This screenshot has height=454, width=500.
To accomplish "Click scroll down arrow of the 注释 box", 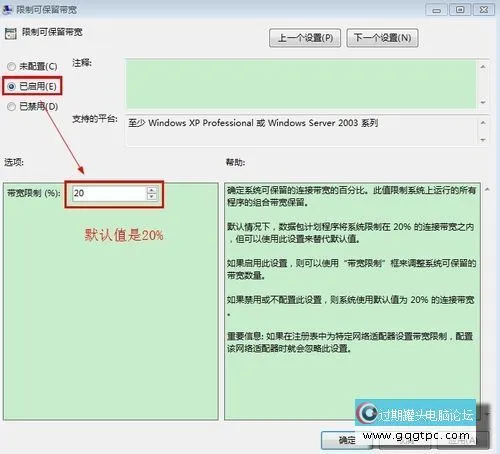I will (x=483, y=102).
